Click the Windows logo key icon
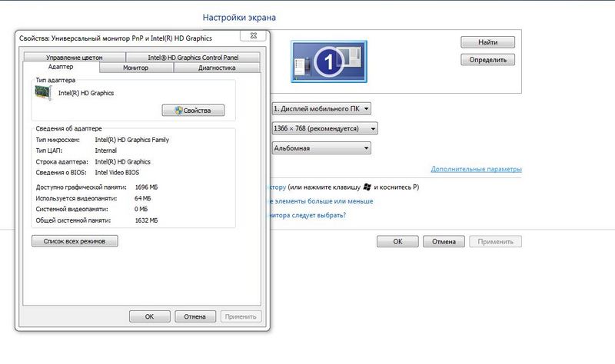The width and height of the screenshot is (615, 364). coord(367,187)
